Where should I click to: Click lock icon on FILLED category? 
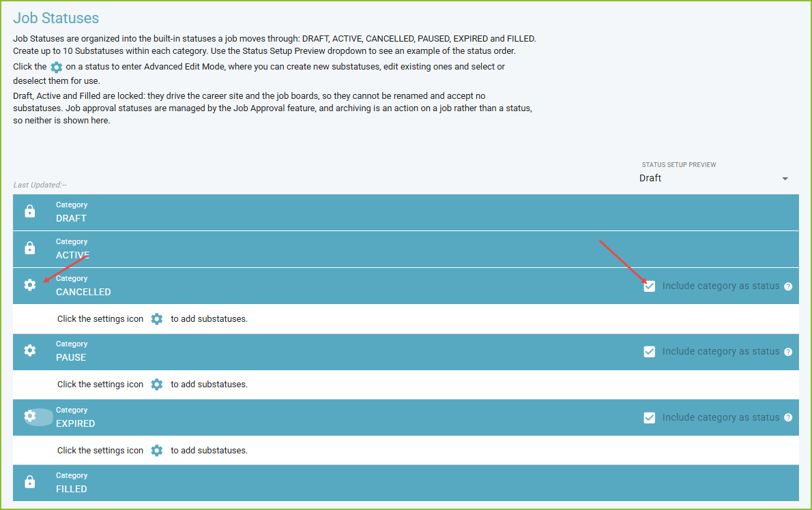[30, 481]
